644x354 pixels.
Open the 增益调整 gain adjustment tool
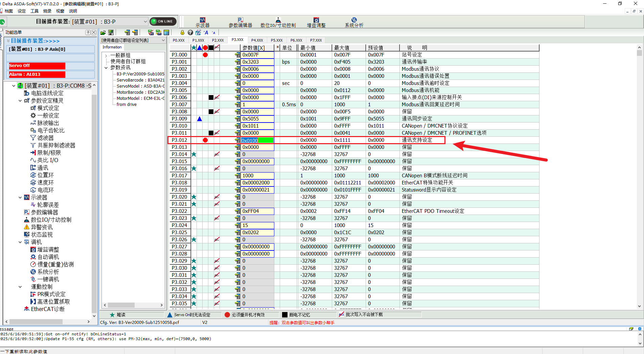316,22
